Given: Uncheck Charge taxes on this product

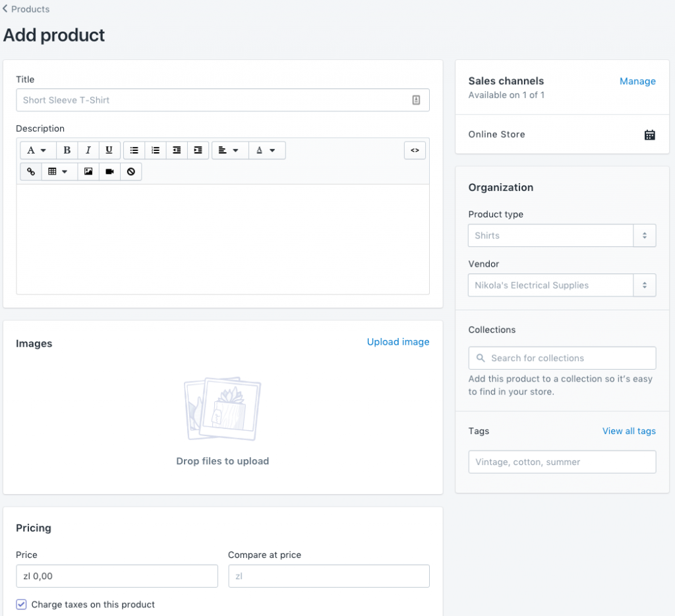Looking at the screenshot, I should [20, 604].
